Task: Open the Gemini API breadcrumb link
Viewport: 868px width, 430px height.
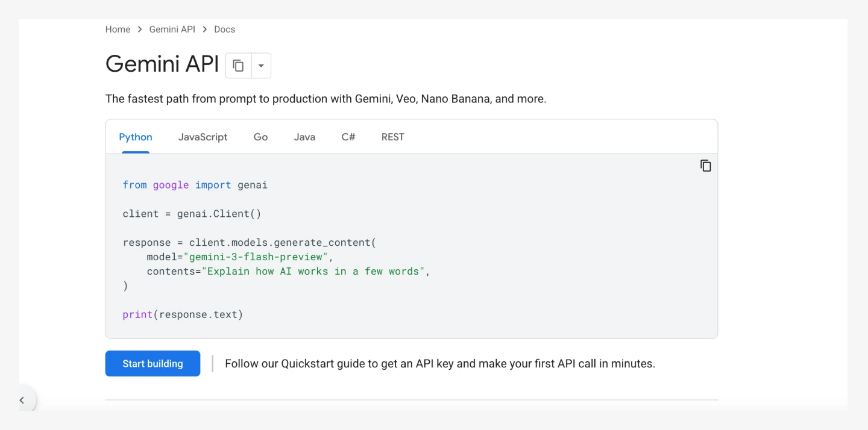Action: 172,30
